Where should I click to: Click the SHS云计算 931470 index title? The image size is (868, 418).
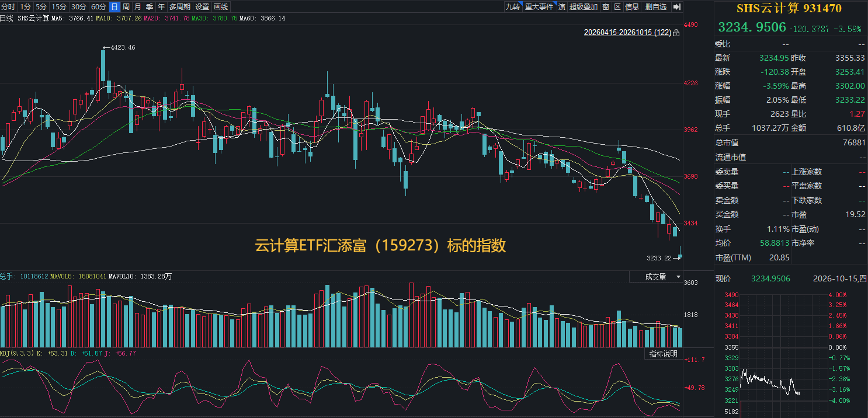click(x=789, y=8)
